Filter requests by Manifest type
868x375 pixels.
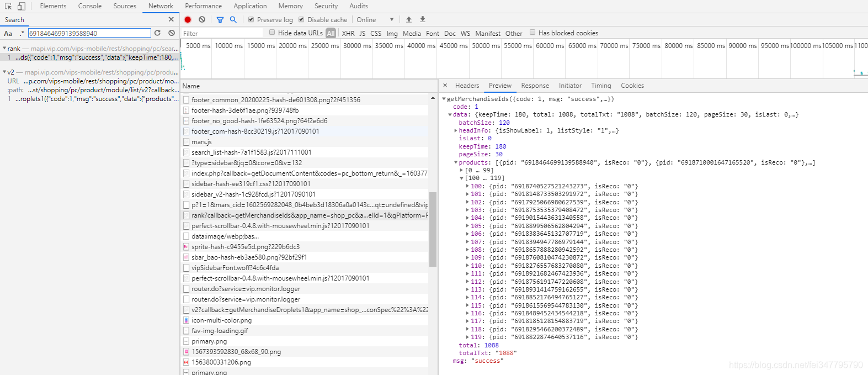coord(488,33)
